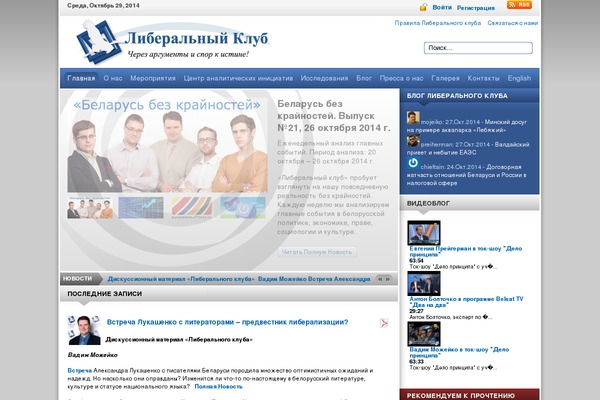Open Центр аналитических инициатив menu
This screenshot has height=400, width=600.
pos(238,78)
